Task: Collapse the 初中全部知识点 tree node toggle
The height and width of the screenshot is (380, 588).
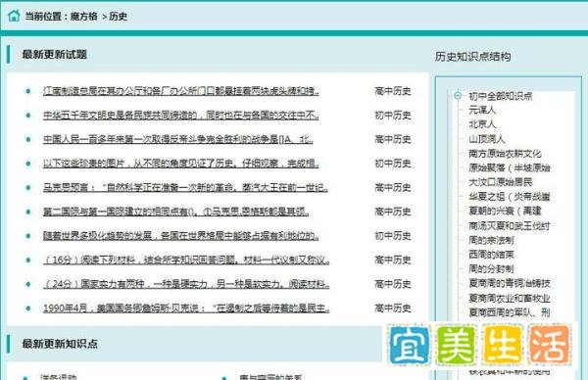Action: pyautogui.click(x=458, y=96)
